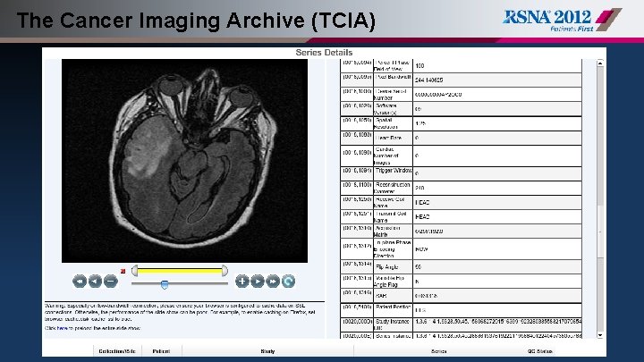The height and width of the screenshot is (362, 644).
Task: Select the In-plane Phase Encoding Direction label
Action: click(393, 249)
